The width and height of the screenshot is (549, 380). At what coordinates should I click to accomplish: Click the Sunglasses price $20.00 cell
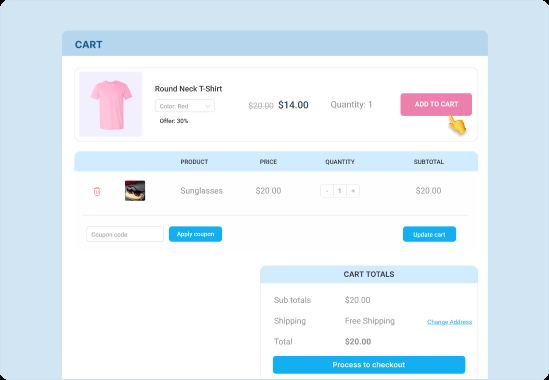[268, 191]
